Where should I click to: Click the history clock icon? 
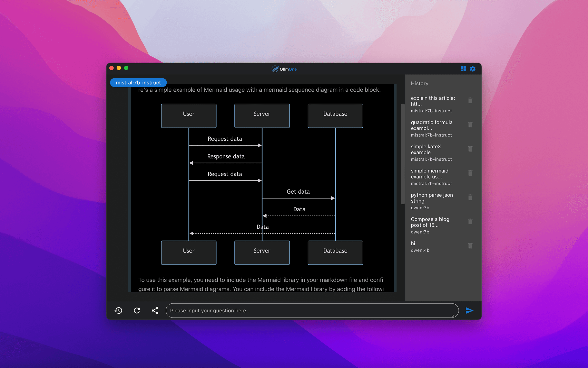pos(118,311)
